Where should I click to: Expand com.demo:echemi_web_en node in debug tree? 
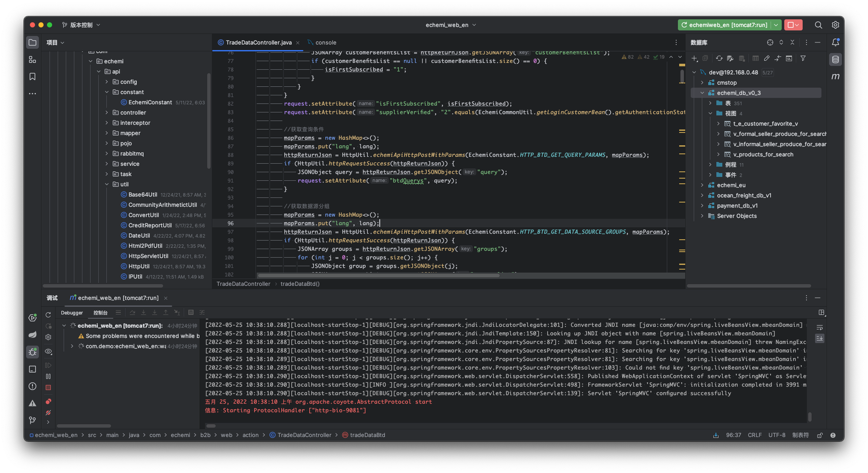click(72, 346)
